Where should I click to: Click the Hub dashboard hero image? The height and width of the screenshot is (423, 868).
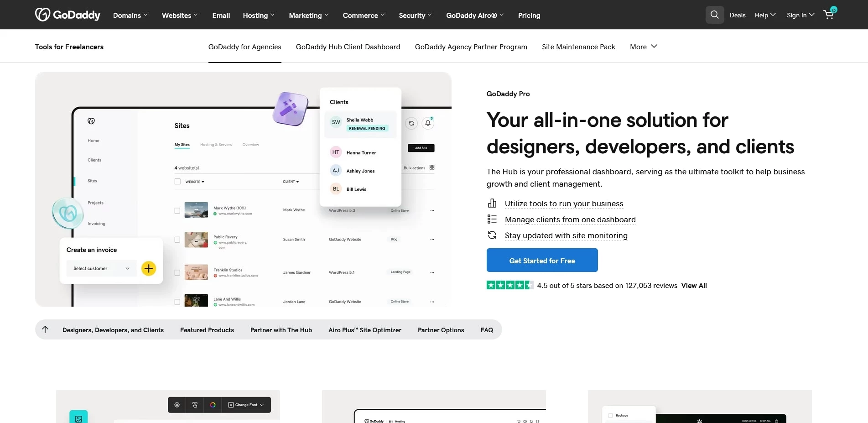tap(243, 189)
